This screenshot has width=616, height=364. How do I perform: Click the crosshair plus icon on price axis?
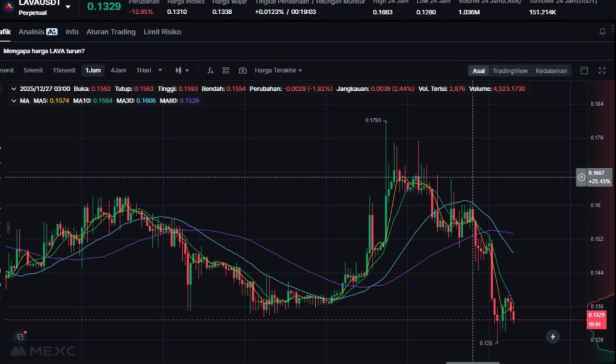click(581, 177)
